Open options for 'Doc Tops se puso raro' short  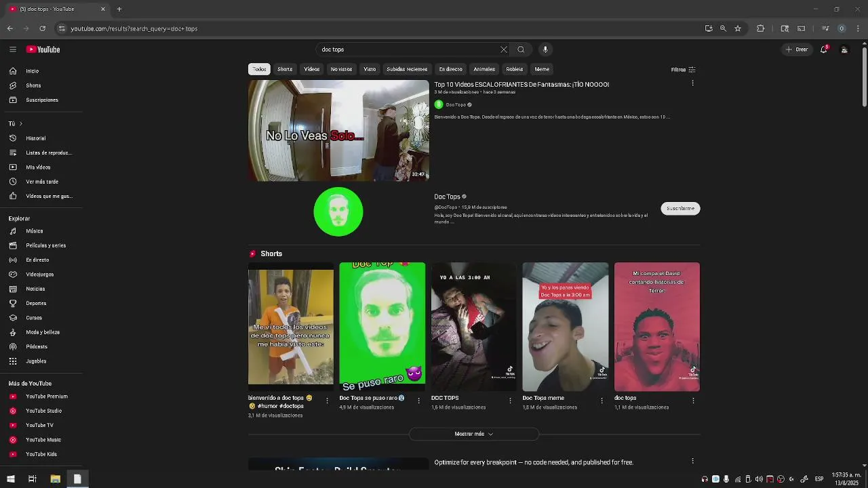[x=418, y=401]
